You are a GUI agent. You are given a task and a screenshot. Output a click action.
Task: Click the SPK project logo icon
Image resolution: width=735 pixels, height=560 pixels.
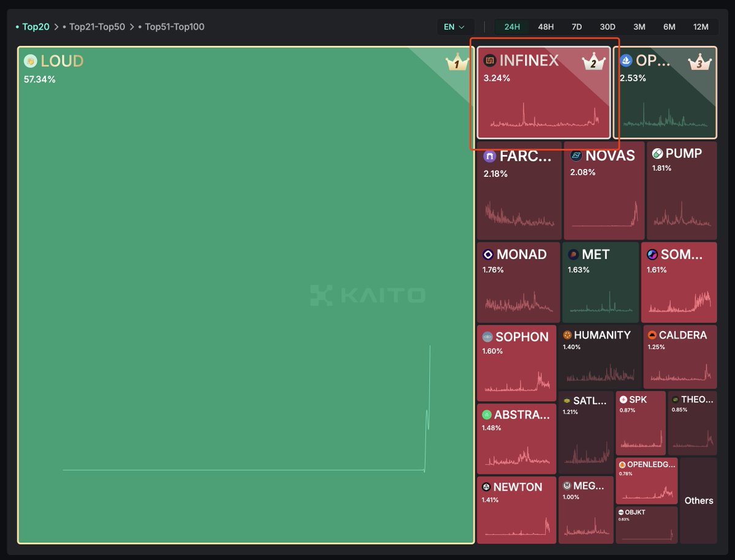coord(624,399)
